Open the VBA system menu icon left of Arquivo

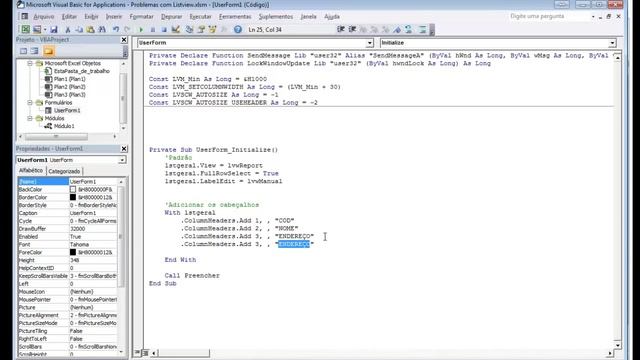[24, 16]
